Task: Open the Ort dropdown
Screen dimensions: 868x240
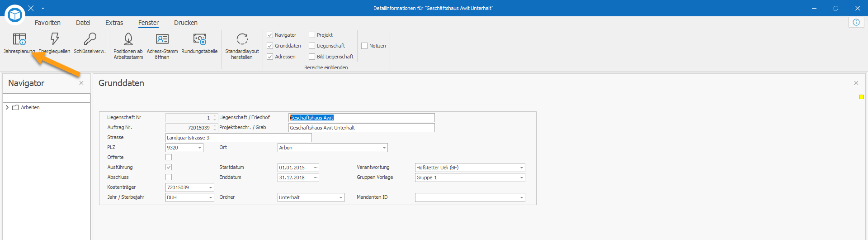Action: (x=384, y=148)
